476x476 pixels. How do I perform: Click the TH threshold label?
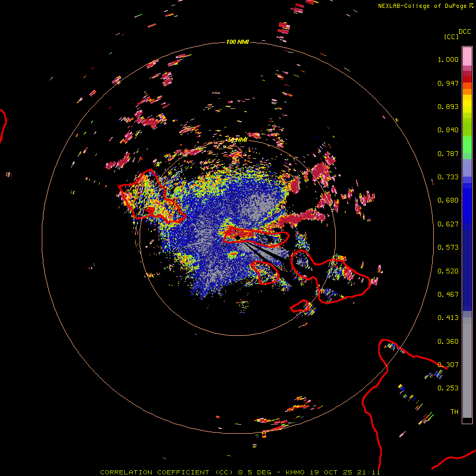(x=454, y=412)
